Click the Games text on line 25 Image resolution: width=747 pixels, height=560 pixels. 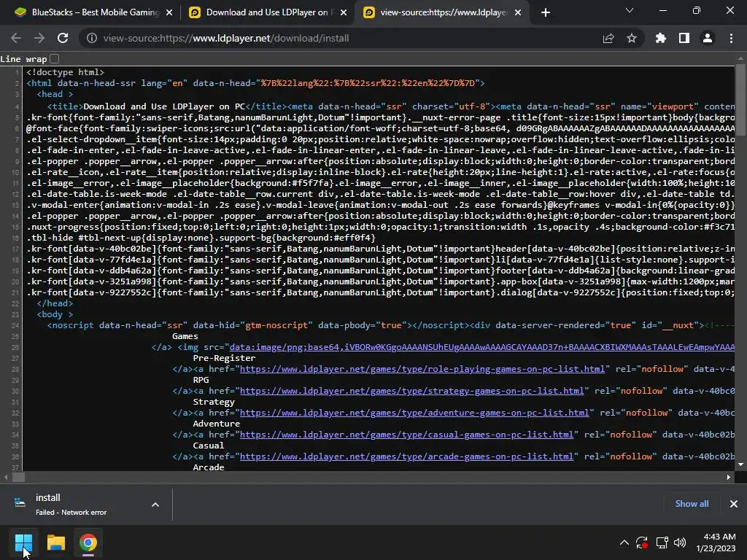185,336
